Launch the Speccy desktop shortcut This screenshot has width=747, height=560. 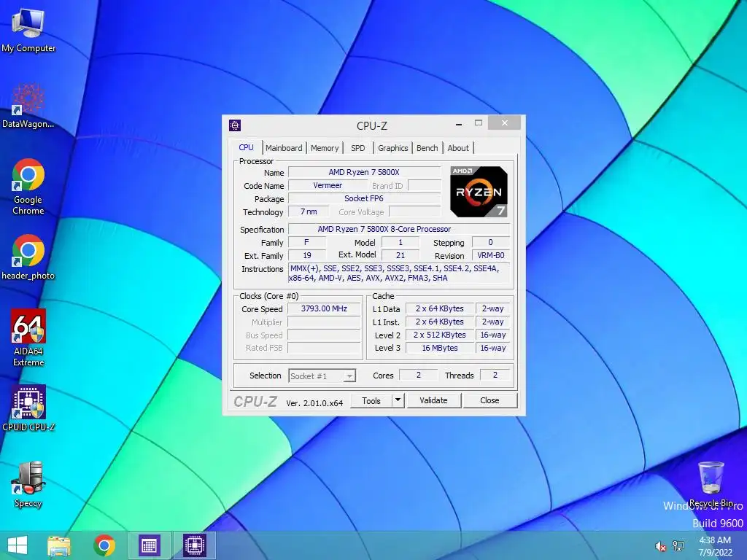click(28, 484)
